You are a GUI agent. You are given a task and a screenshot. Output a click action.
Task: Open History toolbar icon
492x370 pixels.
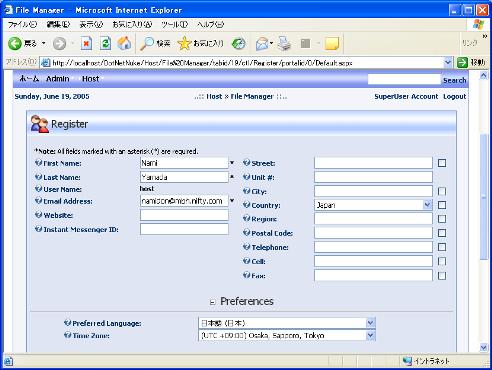pos(239,43)
